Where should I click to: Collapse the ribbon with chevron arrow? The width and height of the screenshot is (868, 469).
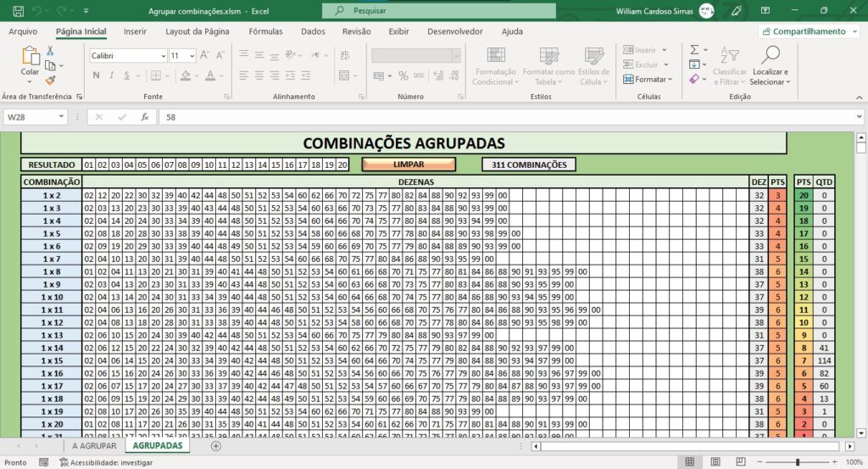tap(859, 97)
